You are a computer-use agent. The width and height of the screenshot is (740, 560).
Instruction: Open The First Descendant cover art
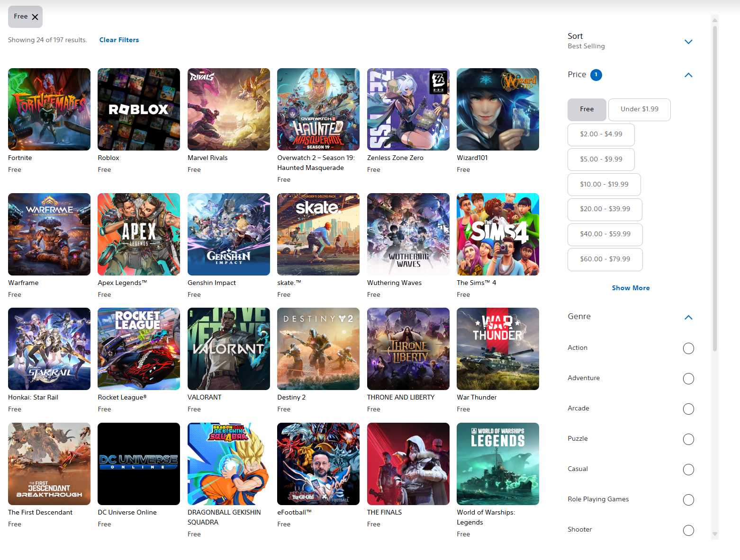click(49, 464)
